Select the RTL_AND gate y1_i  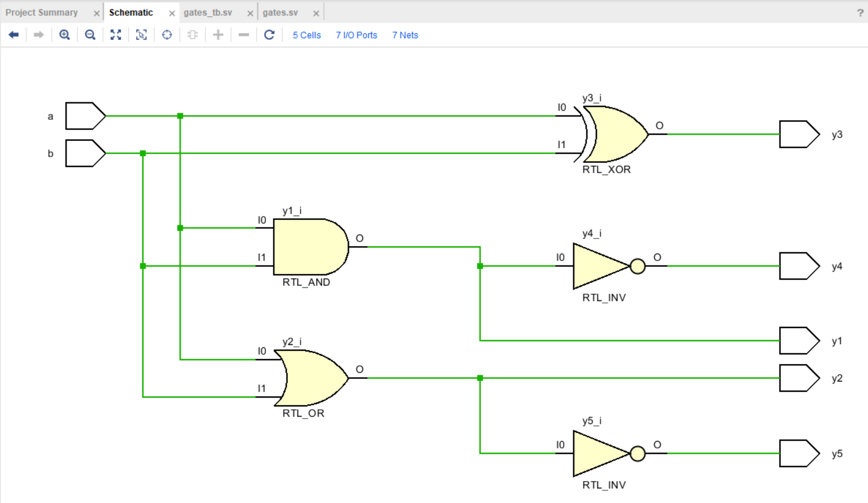click(311, 247)
